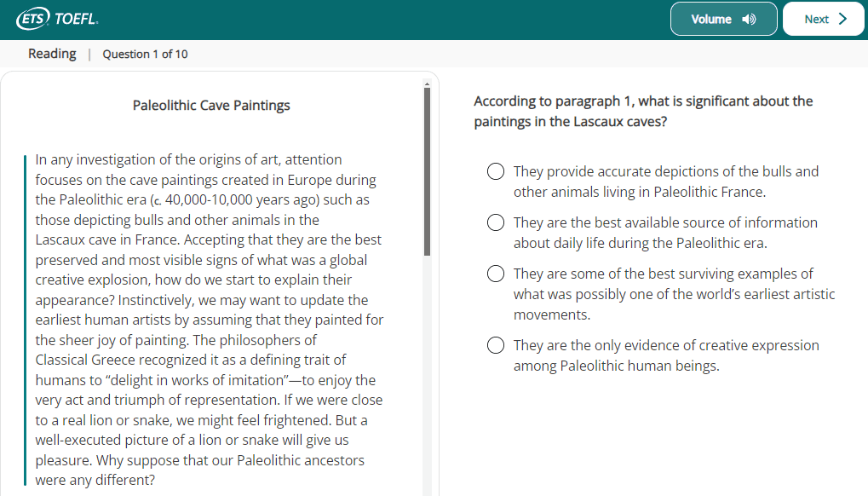Screen dimensions: 868x496
Task: Click the Reading section label
Action: pos(52,54)
